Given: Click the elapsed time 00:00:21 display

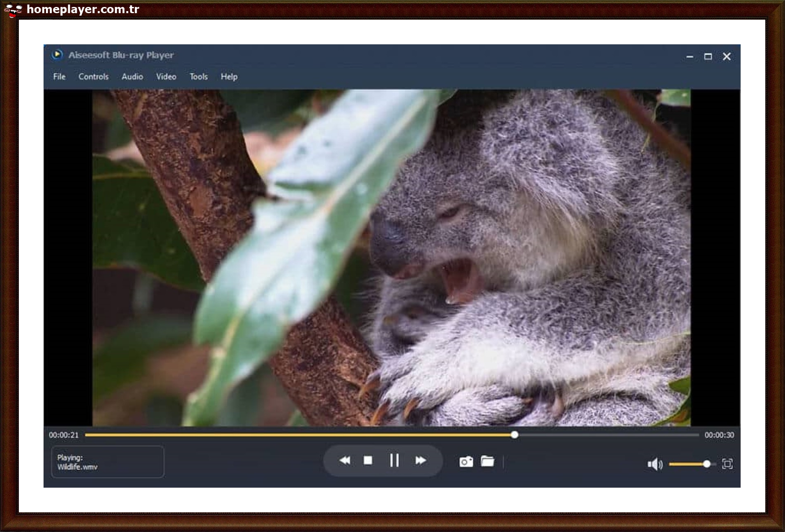Looking at the screenshot, I should click(x=64, y=435).
